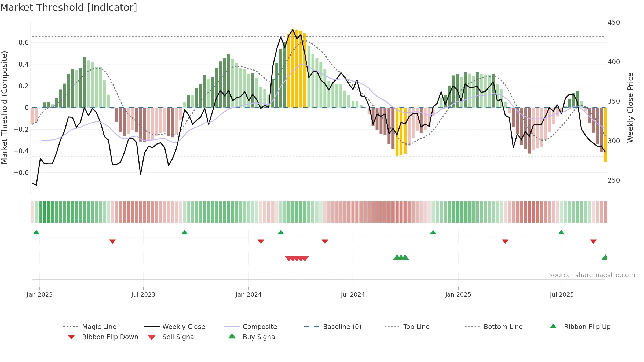Click the cluster of green buy signals in late 2024
Viewport: 644px width, 362px height.
click(401, 257)
